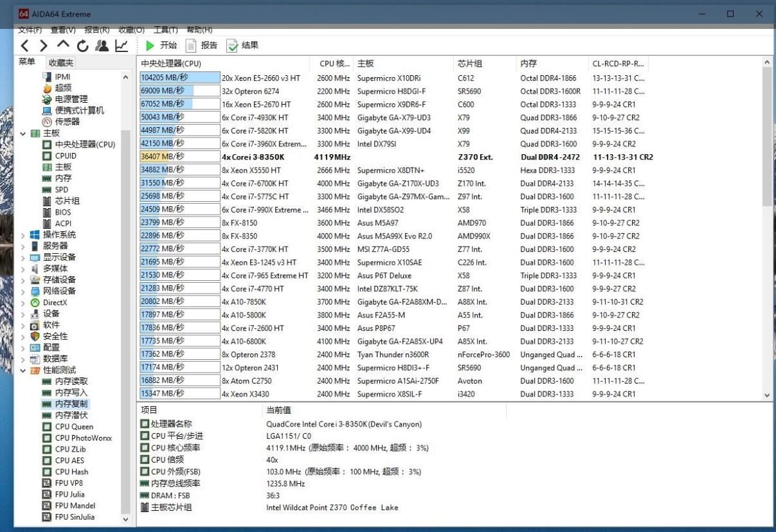The image size is (776, 532).
Task: Switch to the 菜单 menu tab
Action: 27,62
